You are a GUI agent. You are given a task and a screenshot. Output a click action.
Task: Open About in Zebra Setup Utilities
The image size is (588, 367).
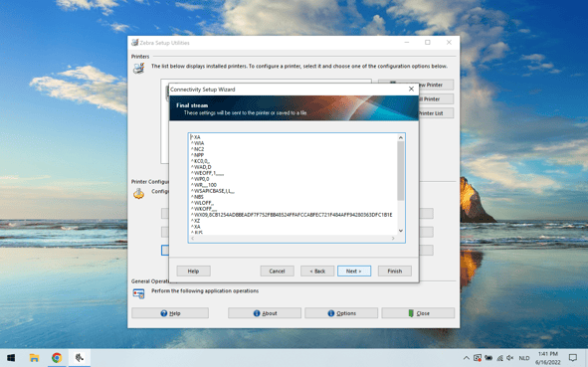coord(265,313)
